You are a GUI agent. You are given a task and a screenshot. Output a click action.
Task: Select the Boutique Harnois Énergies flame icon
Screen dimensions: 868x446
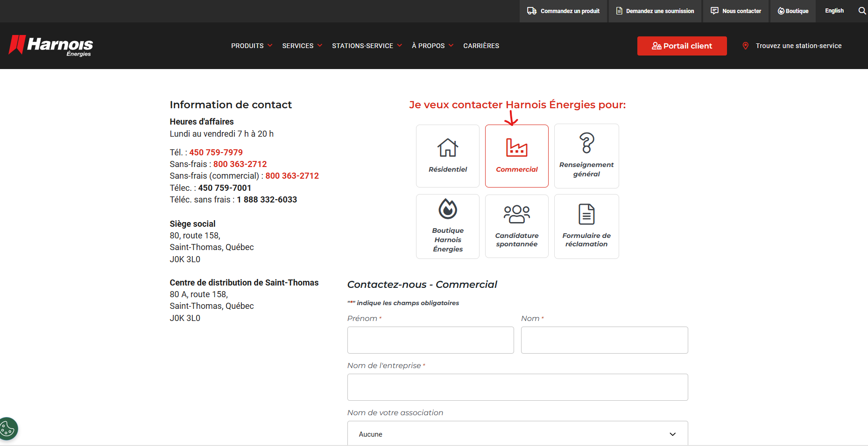(448, 209)
